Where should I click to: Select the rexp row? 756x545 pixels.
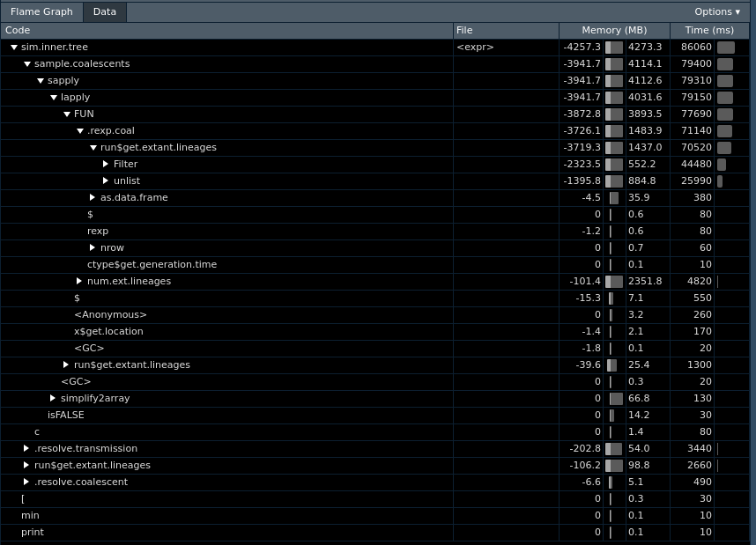tap(375, 231)
